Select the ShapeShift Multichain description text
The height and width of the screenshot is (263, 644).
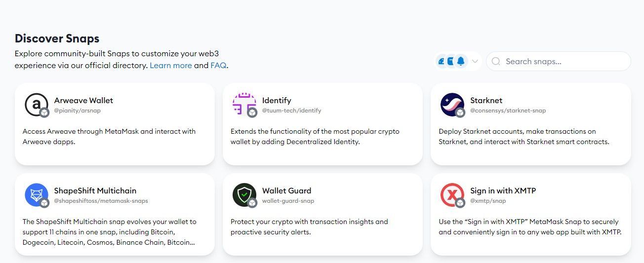(110, 232)
